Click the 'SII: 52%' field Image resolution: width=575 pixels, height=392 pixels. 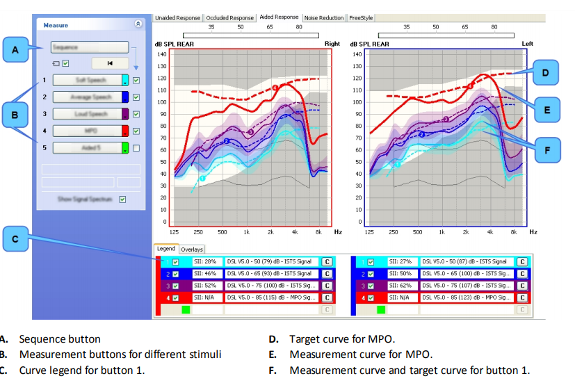[207, 286]
